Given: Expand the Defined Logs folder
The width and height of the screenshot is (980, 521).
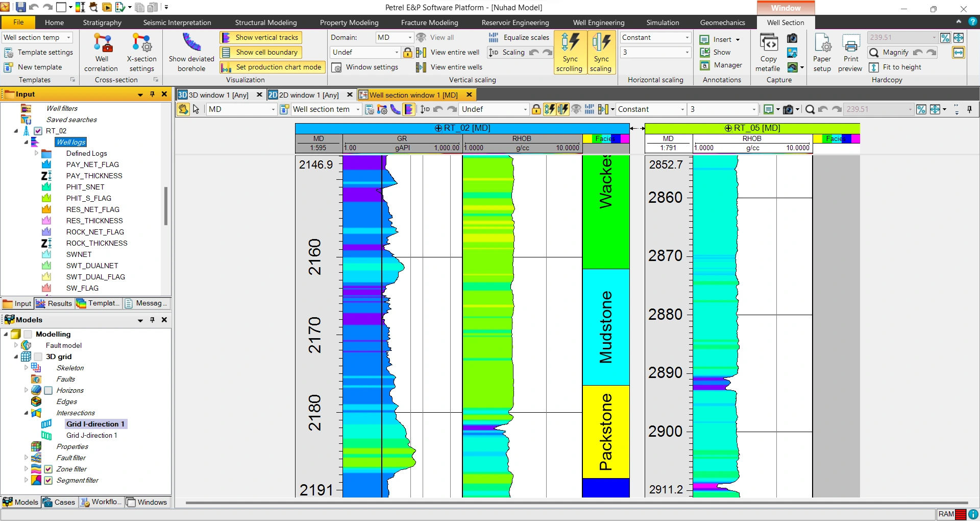Looking at the screenshot, I should (36, 153).
